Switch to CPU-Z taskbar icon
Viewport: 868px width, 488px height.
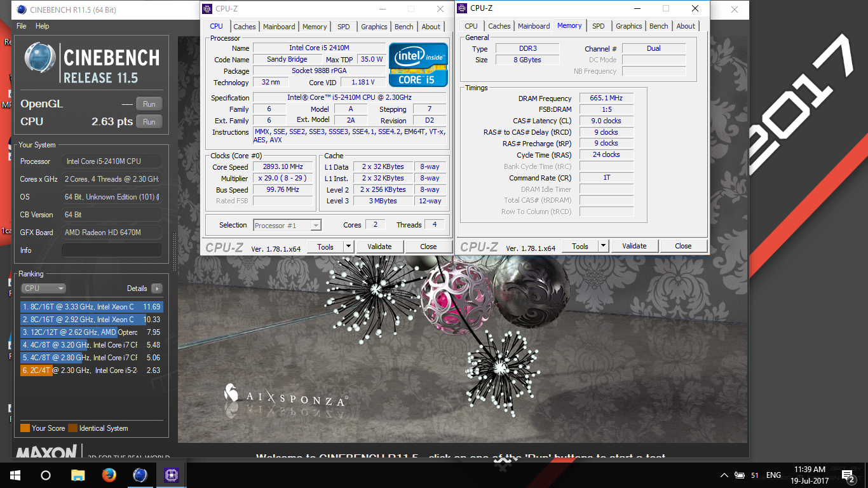point(171,475)
